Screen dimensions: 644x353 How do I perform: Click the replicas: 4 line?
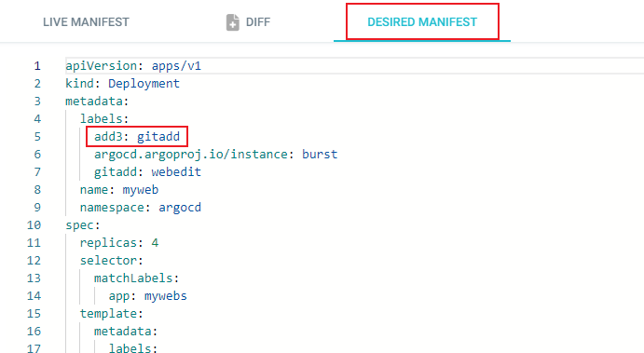(119, 242)
